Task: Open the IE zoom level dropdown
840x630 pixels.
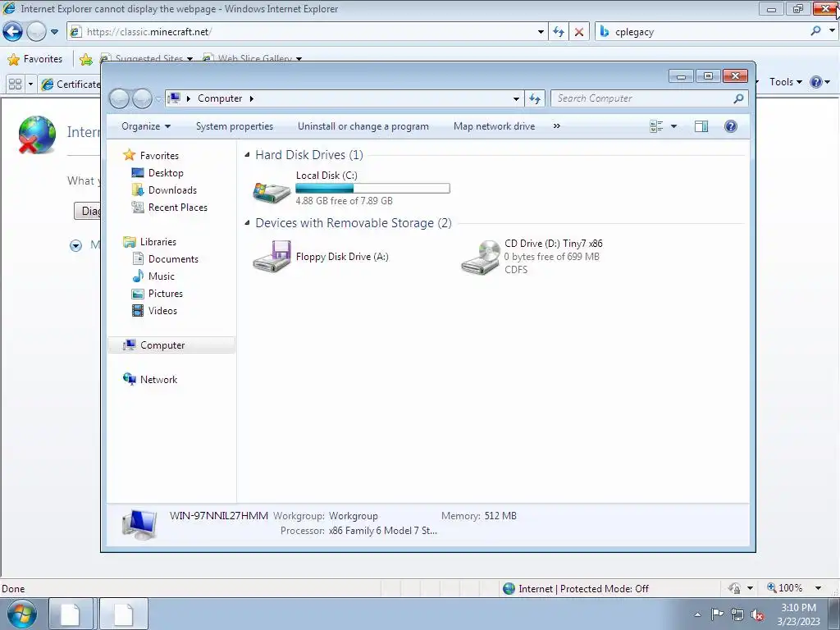Action: (x=819, y=588)
